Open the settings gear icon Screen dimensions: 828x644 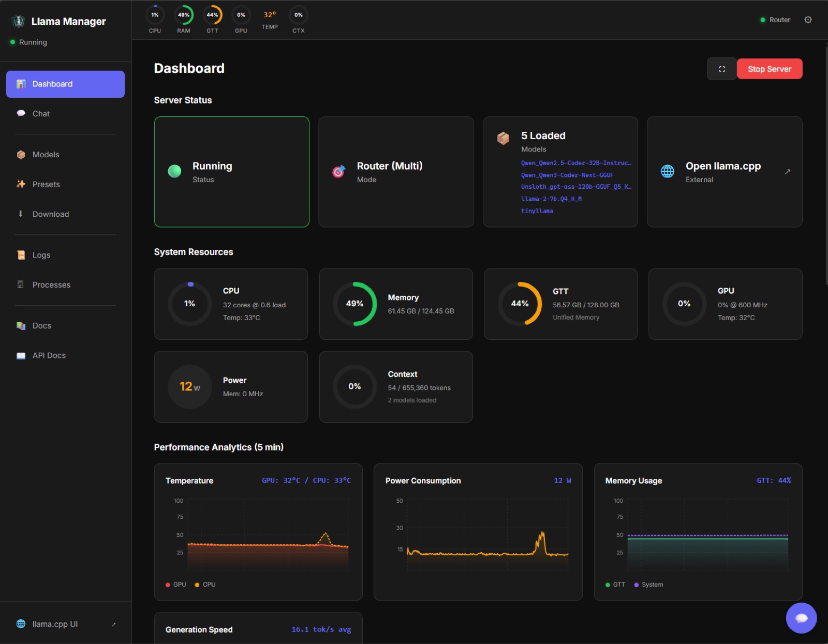click(x=808, y=20)
